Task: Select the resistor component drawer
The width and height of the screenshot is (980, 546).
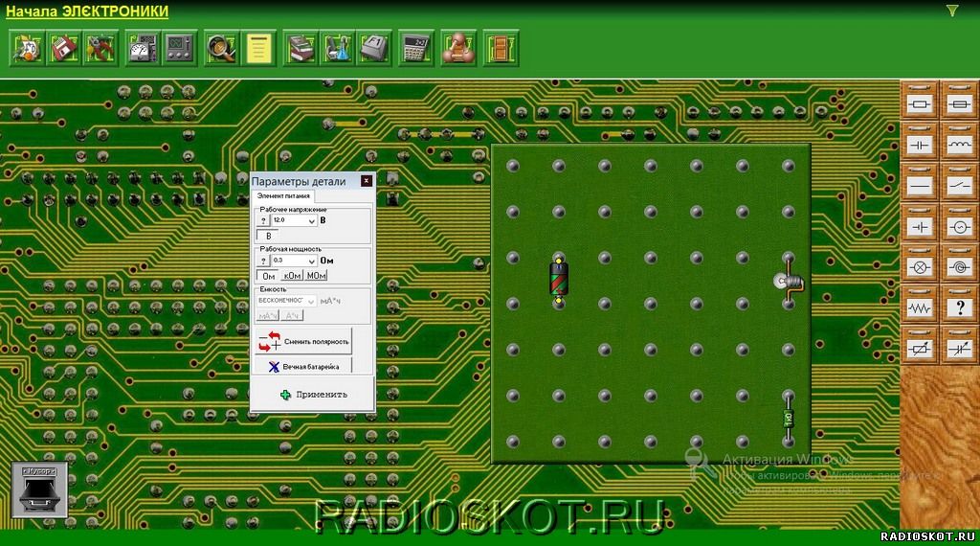Action: [x=919, y=103]
